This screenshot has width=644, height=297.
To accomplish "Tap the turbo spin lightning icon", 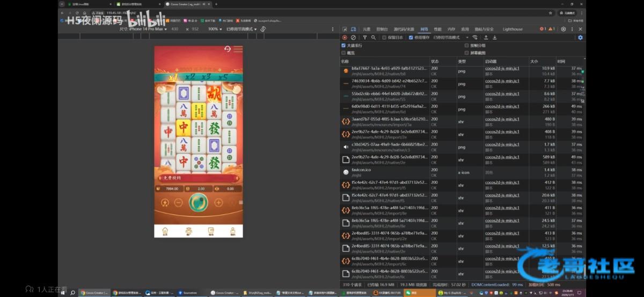I will pyautogui.click(x=165, y=203).
